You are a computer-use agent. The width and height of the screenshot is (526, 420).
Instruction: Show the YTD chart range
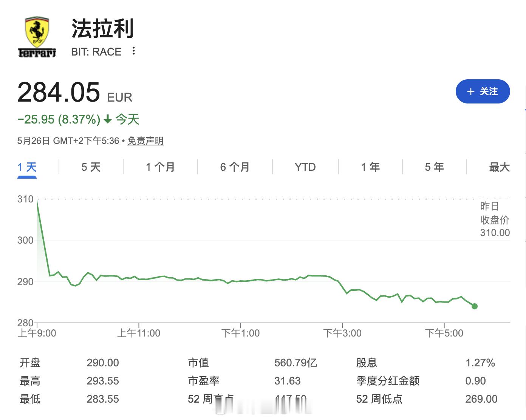point(305,167)
